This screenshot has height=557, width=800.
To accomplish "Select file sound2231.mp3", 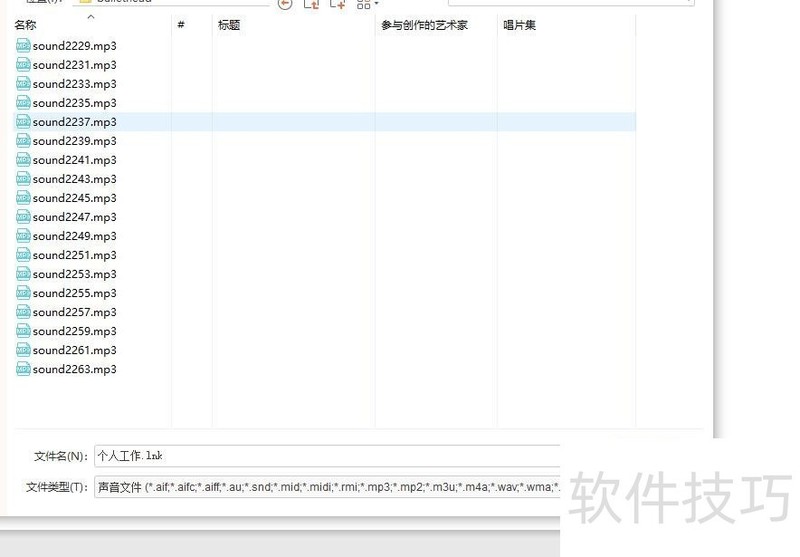I will 74,65.
